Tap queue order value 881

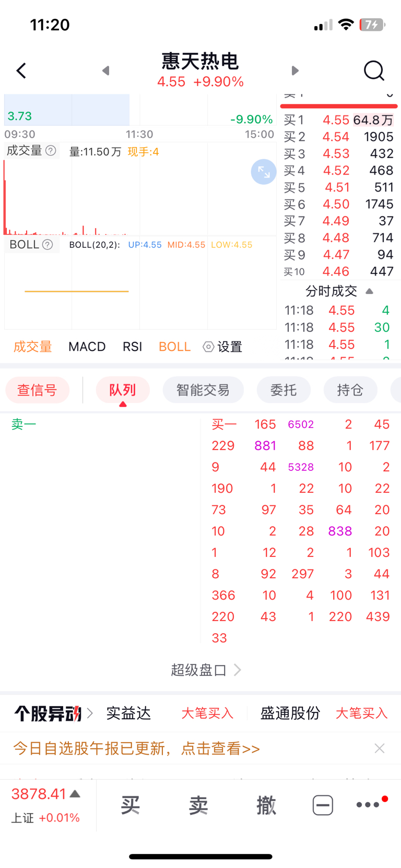[265, 446]
